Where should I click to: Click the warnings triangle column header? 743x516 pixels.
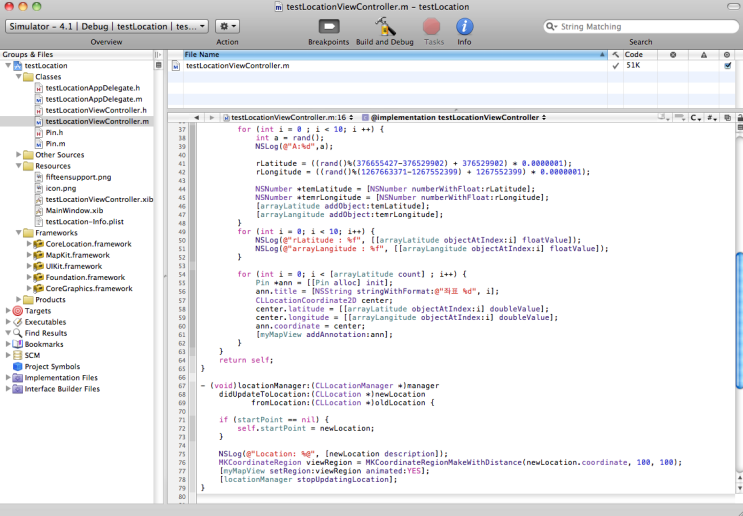(x=704, y=54)
